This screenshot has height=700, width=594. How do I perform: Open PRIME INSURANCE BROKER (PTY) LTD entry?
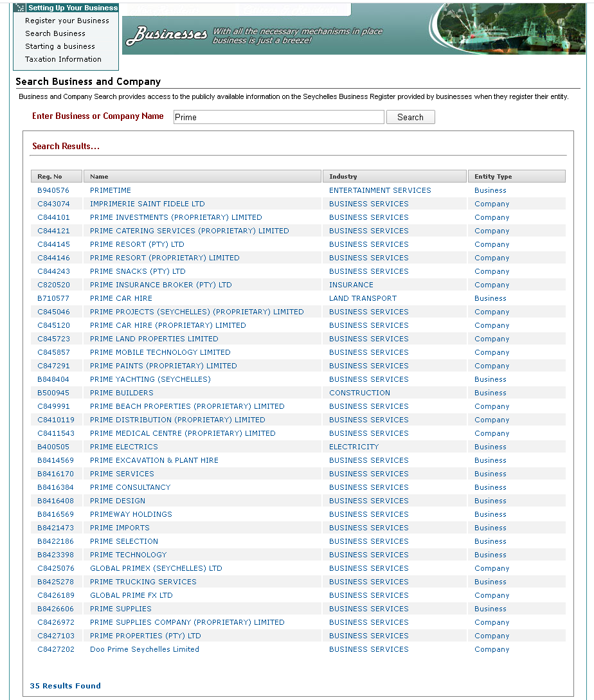point(161,285)
